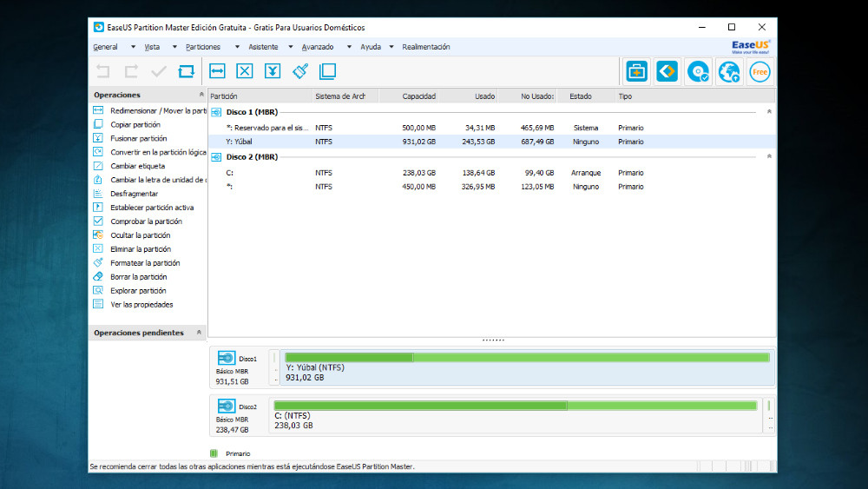
Task: Click the Realimentación menu item
Action: [x=425, y=47]
